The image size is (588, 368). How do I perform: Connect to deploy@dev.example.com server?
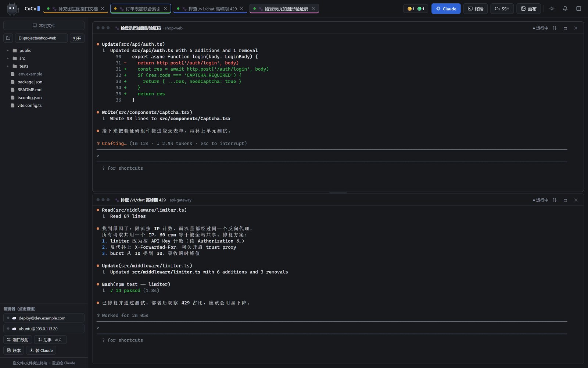coord(44,318)
